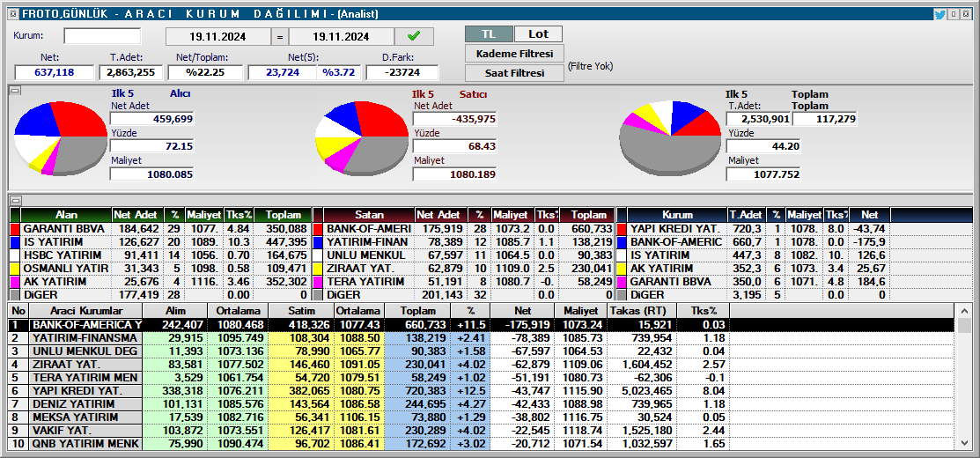Click the equals button between dates

click(279, 37)
